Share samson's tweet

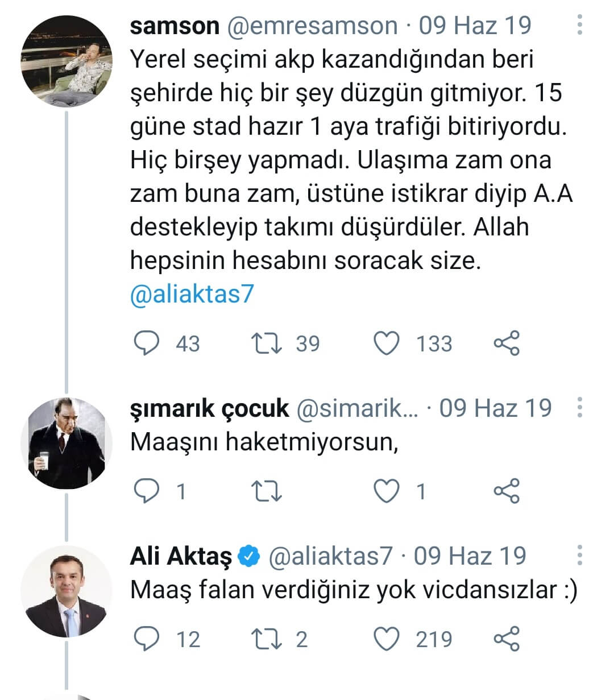506,343
